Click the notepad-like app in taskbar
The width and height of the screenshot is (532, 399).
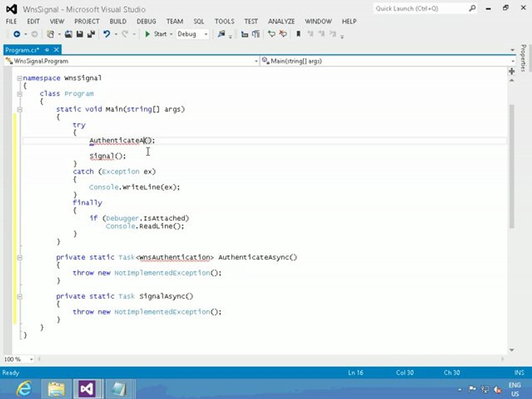pyautogui.click(x=119, y=389)
